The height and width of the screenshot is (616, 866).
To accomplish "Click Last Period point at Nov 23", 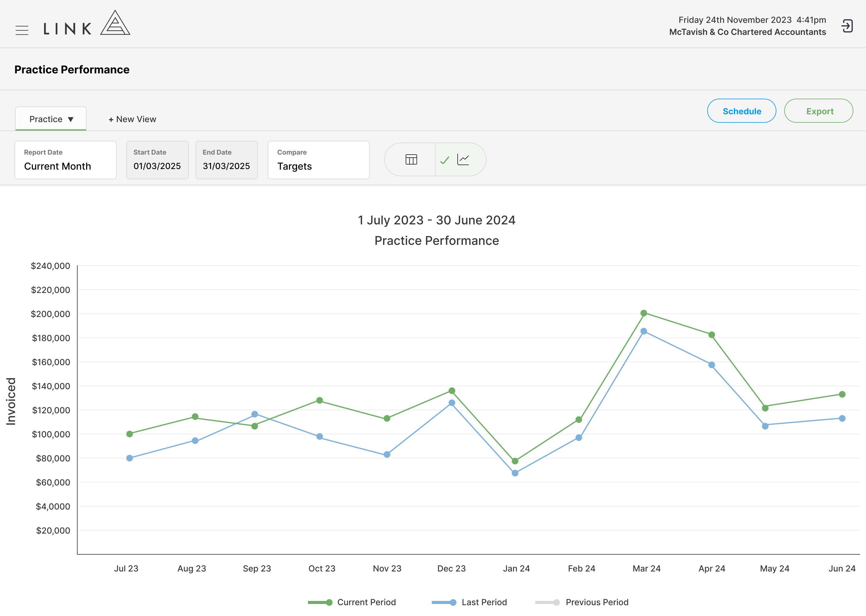I will [387, 454].
